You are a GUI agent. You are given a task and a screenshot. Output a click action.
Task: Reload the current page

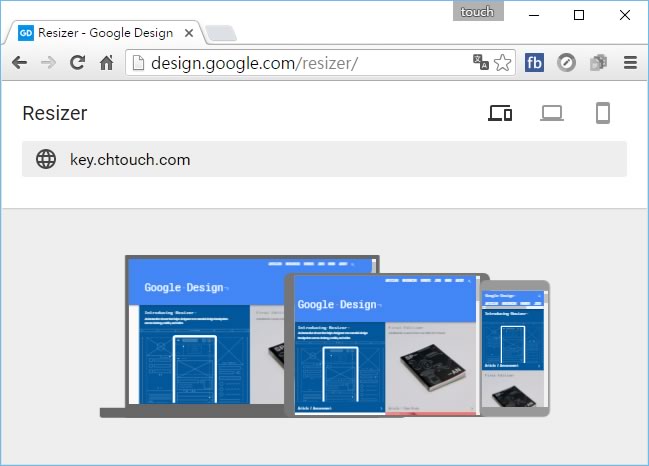coord(77,62)
